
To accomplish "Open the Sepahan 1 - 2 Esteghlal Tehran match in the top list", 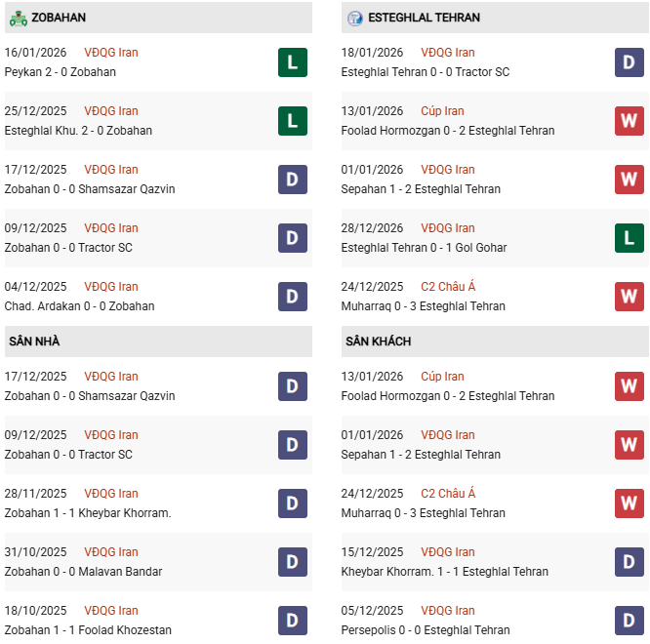I will [421, 189].
